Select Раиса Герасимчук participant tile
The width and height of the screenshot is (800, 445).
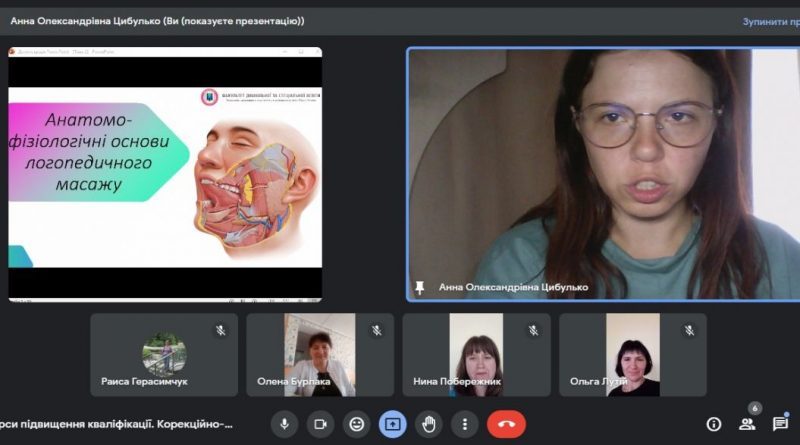[x=164, y=355]
